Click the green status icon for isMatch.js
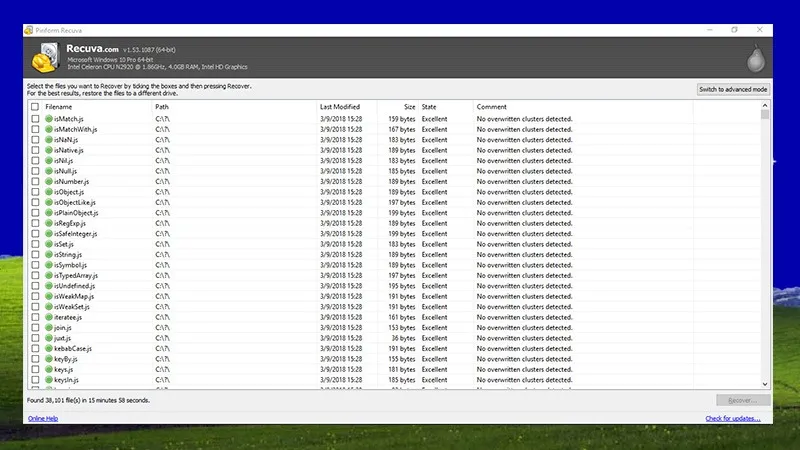This screenshot has width=800, height=450. [49, 119]
